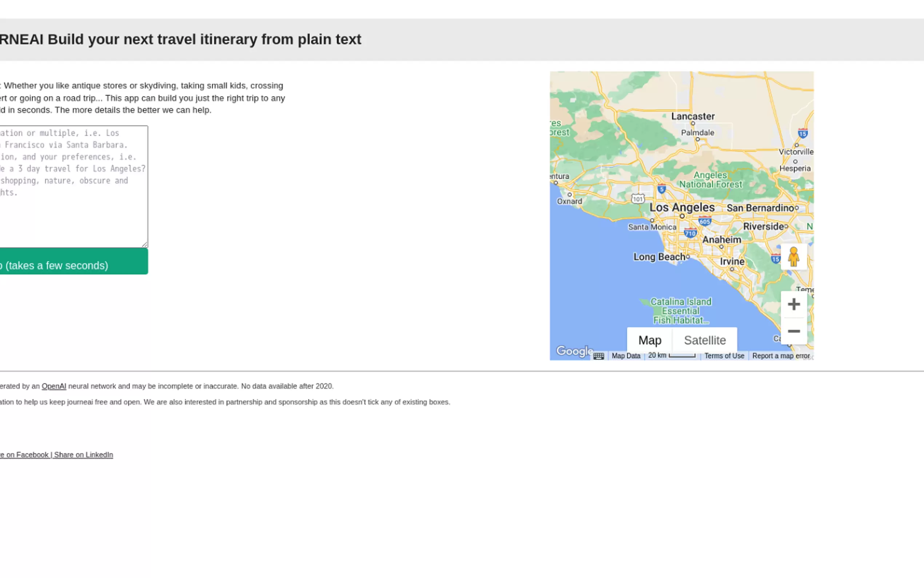
Task: Click the Terms of Use link
Action: point(724,356)
